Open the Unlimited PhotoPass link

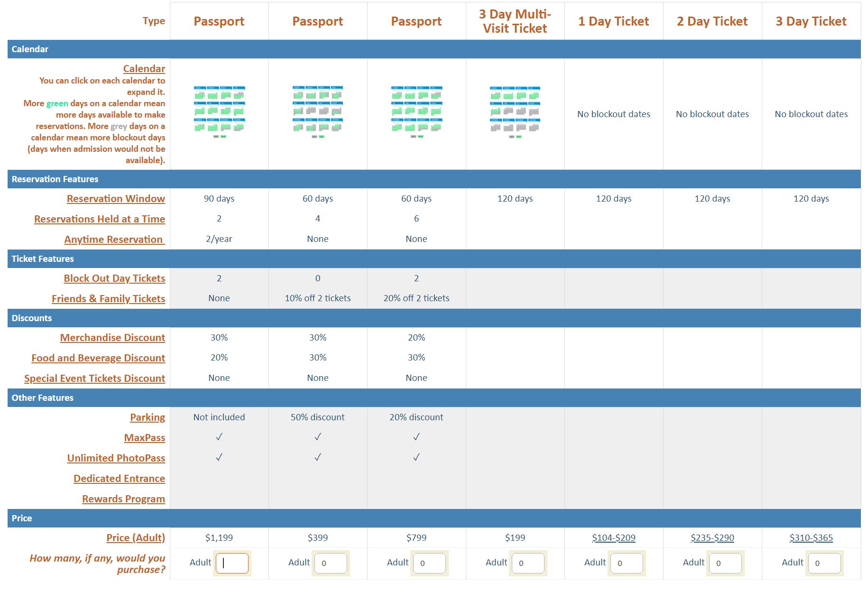point(116,458)
